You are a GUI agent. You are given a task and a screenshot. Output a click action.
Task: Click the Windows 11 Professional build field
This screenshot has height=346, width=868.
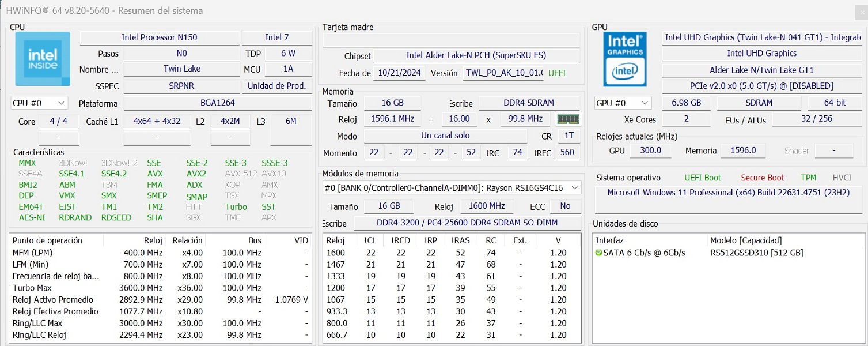coord(728,200)
